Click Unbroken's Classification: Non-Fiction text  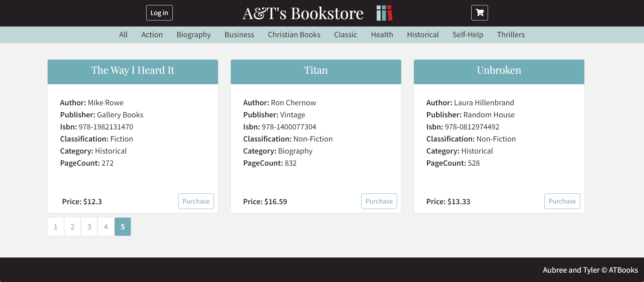coord(471,139)
